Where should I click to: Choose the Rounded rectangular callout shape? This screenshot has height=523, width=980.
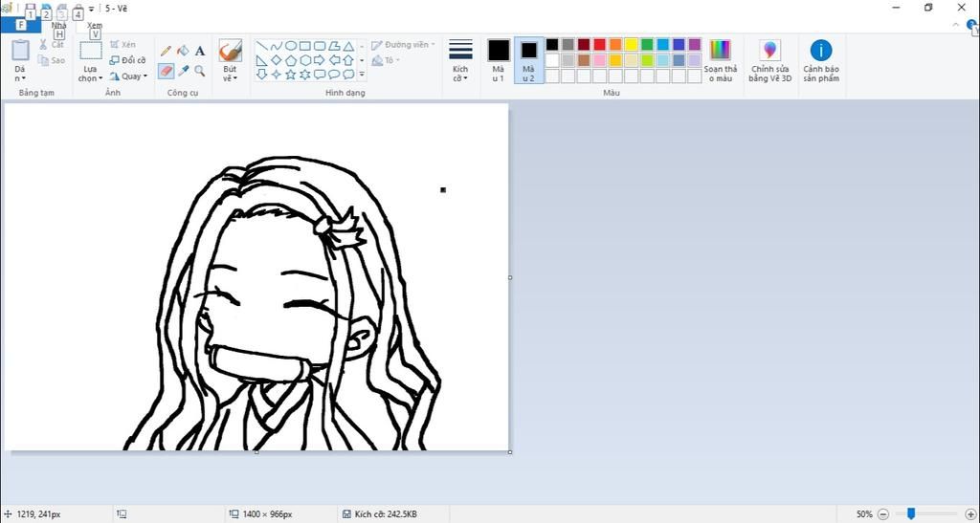tap(320, 75)
